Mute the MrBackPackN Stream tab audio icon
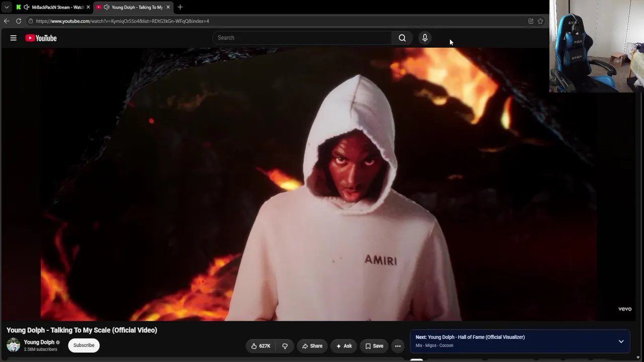The image size is (644, 362). coord(26,7)
